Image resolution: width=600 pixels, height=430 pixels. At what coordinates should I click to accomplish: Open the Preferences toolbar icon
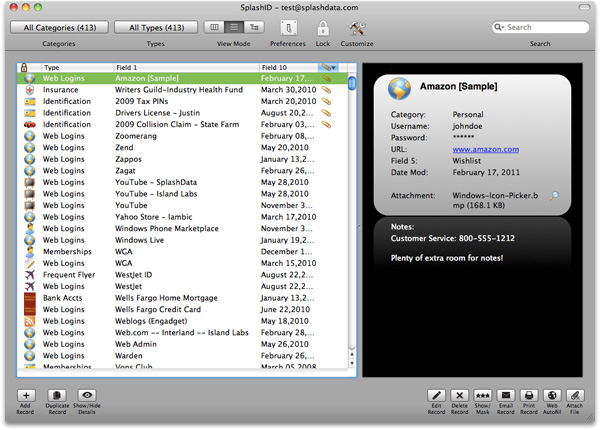pos(289,28)
